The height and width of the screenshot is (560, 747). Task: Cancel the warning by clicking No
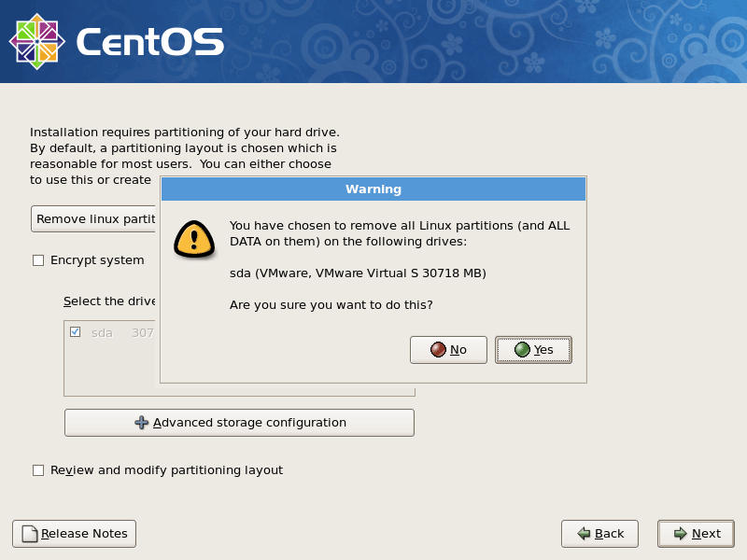[x=448, y=349]
